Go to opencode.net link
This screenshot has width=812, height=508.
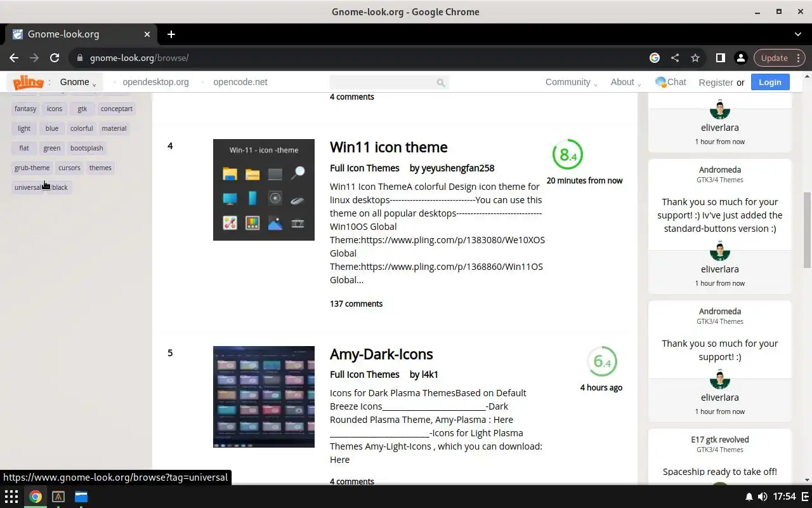[240, 82]
